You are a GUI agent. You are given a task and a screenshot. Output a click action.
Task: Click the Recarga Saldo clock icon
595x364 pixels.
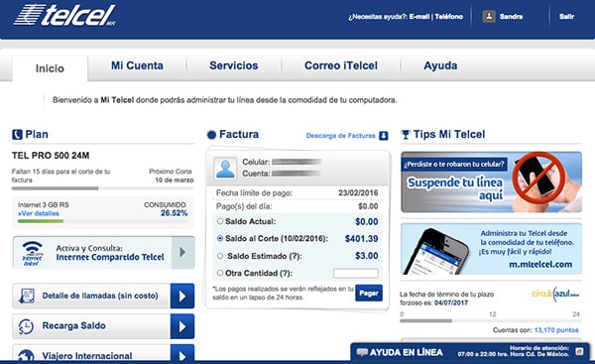point(26,326)
